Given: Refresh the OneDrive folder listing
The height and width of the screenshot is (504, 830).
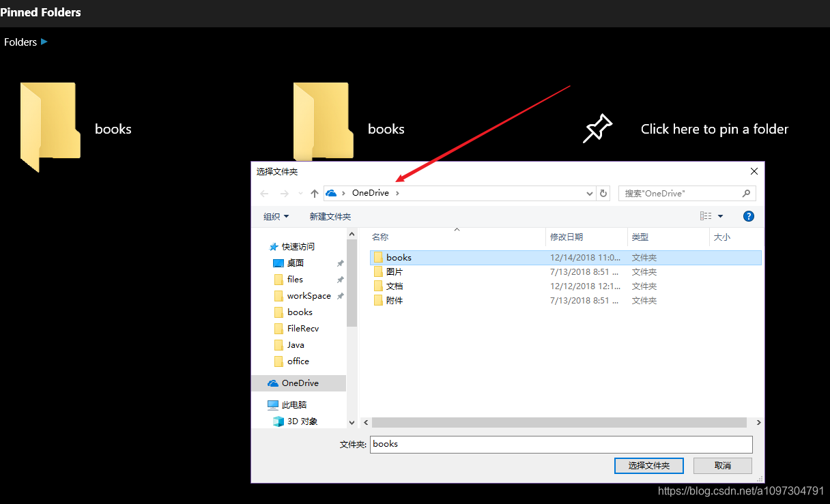Looking at the screenshot, I should (x=603, y=194).
